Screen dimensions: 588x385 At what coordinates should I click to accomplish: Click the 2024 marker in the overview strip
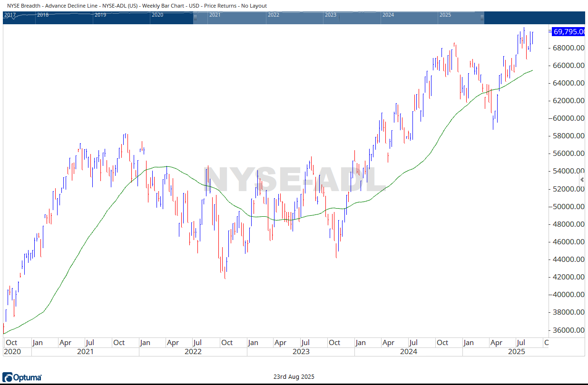(x=388, y=15)
